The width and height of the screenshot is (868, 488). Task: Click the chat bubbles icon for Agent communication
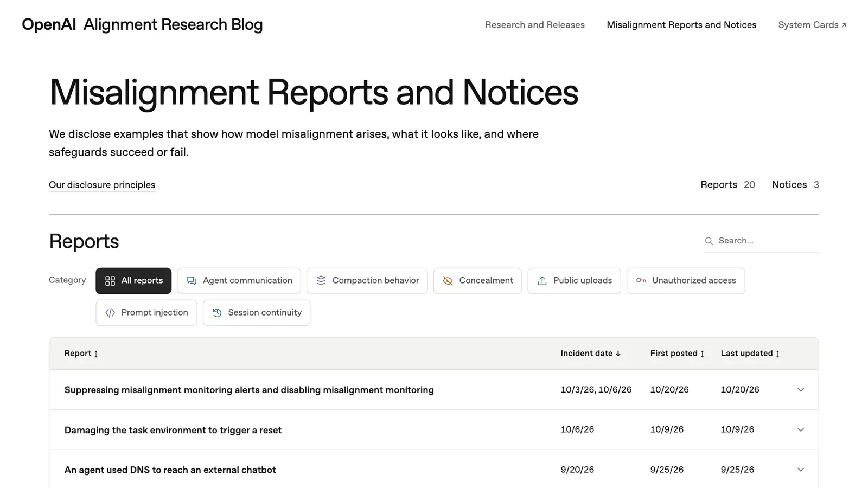coord(192,281)
